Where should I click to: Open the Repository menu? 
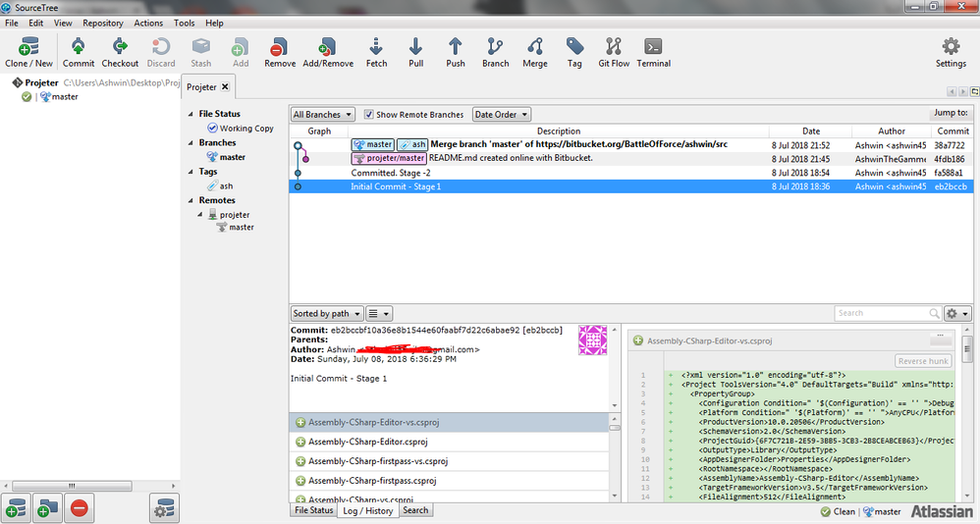coord(103,23)
